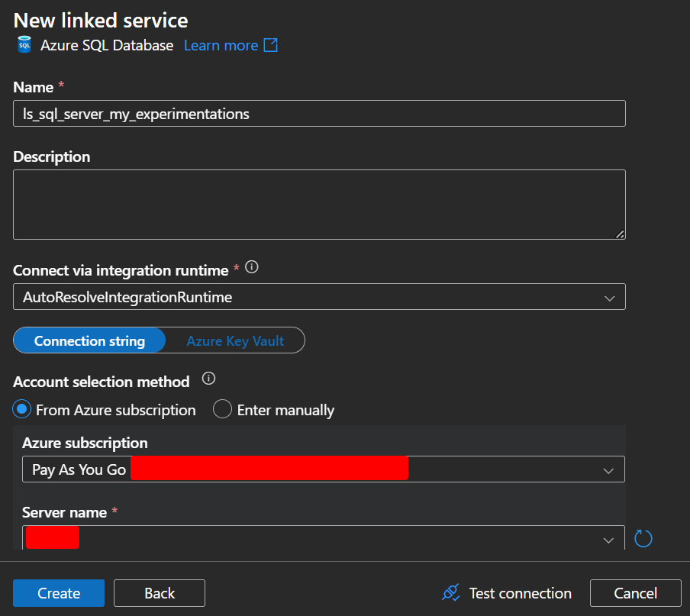690x616 pixels.
Task: Click the Azure SQL Database icon
Action: coord(24,45)
